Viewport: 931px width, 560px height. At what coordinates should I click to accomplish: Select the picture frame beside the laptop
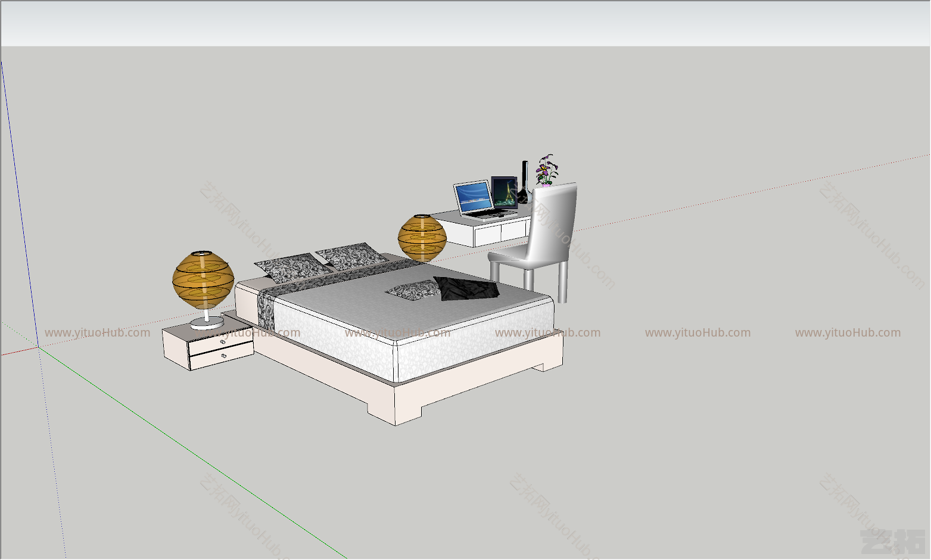click(x=505, y=192)
